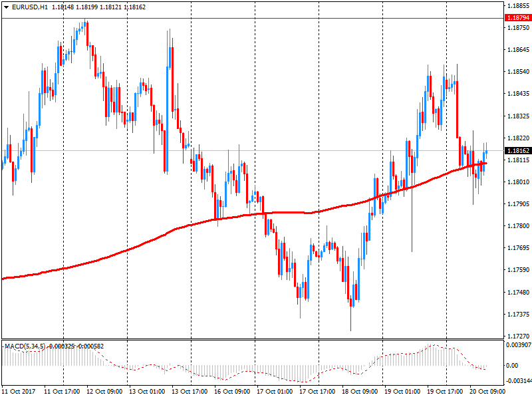
Task: Click the current price label 1.18162
Action: [518, 151]
